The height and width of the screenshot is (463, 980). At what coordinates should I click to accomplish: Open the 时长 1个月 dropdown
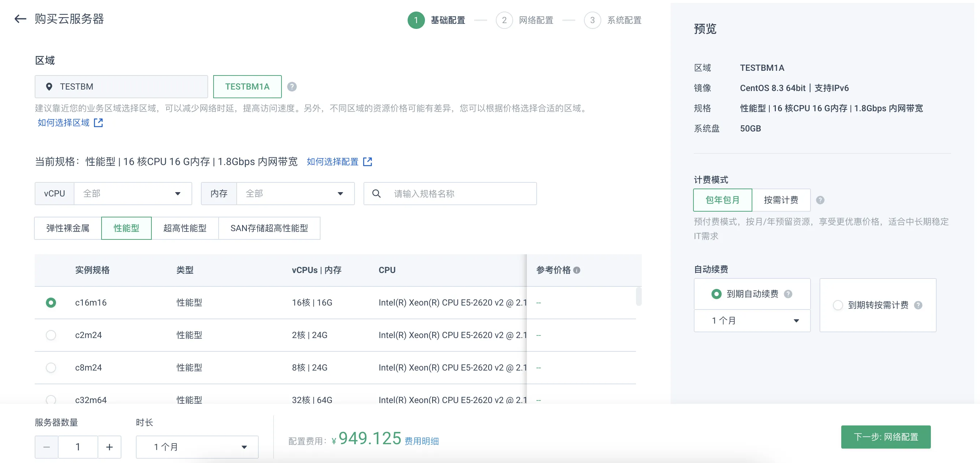click(197, 447)
